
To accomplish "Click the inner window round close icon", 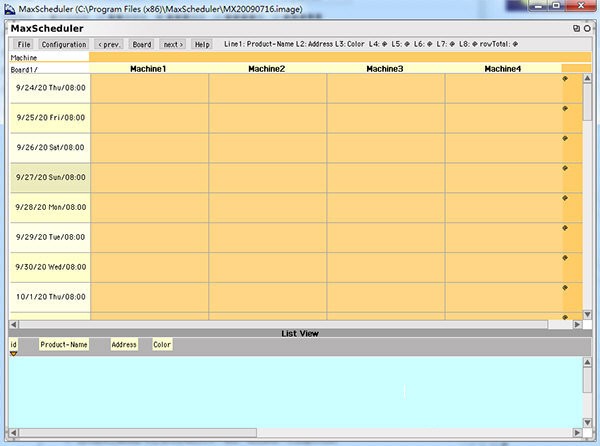I will [x=587, y=28].
